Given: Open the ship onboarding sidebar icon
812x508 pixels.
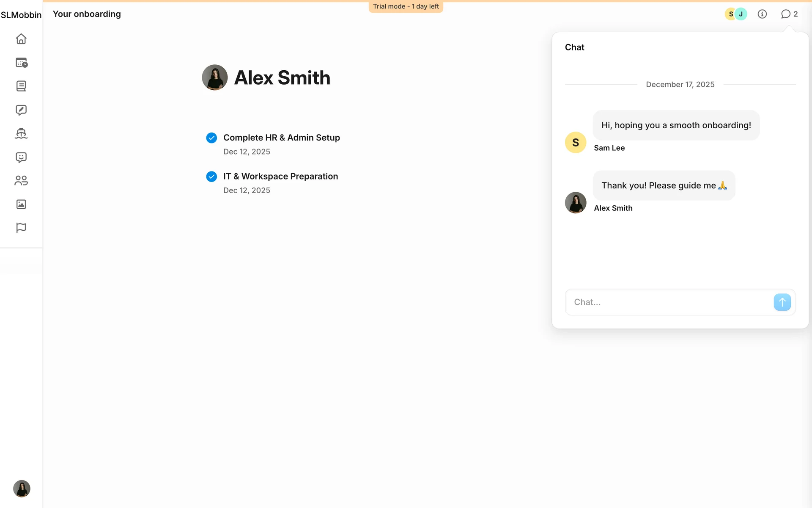Looking at the screenshot, I should pyautogui.click(x=21, y=134).
